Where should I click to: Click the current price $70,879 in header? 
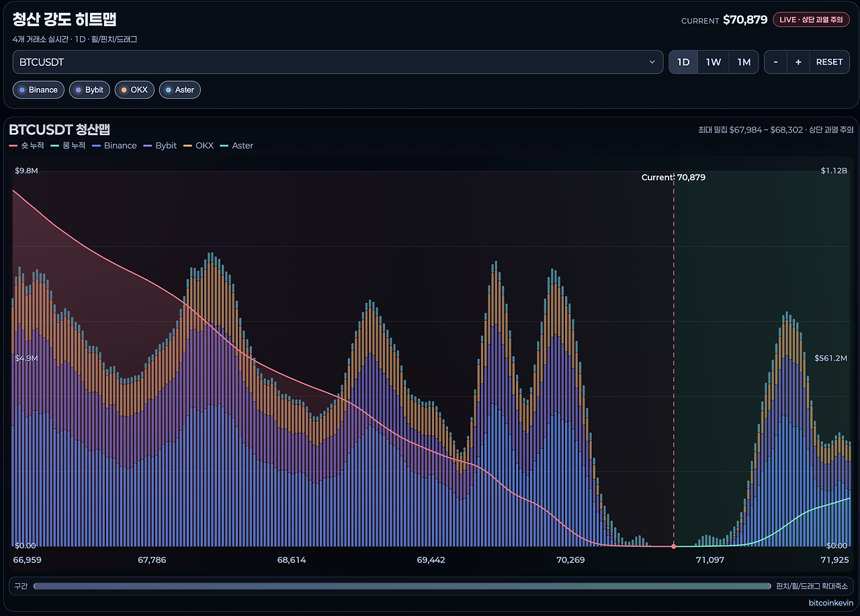click(x=745, y=20)
